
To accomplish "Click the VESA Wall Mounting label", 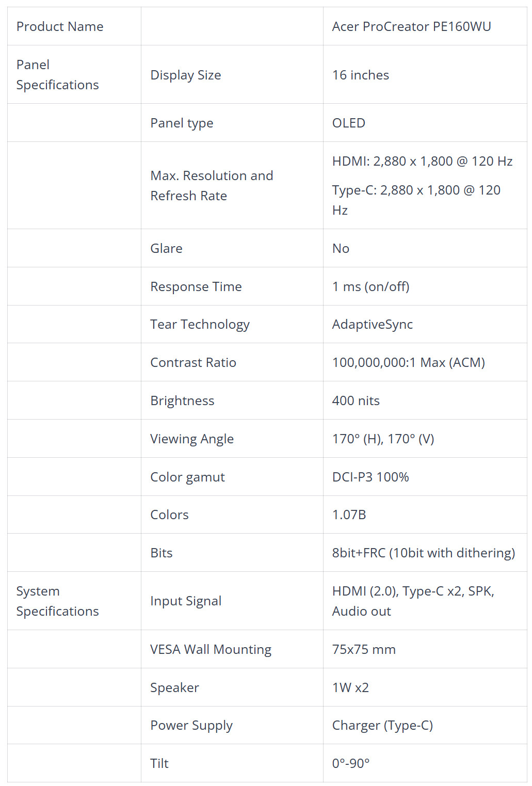I will (x=211, y=649).
